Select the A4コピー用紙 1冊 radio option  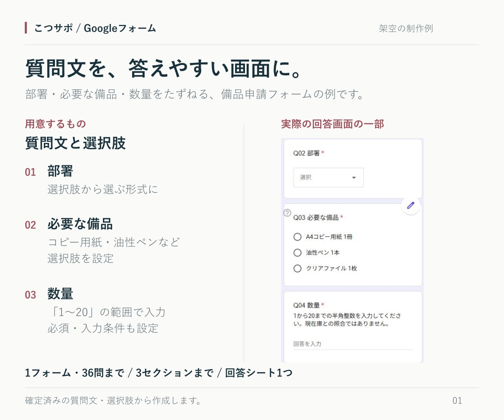click(x=297, y=237)
